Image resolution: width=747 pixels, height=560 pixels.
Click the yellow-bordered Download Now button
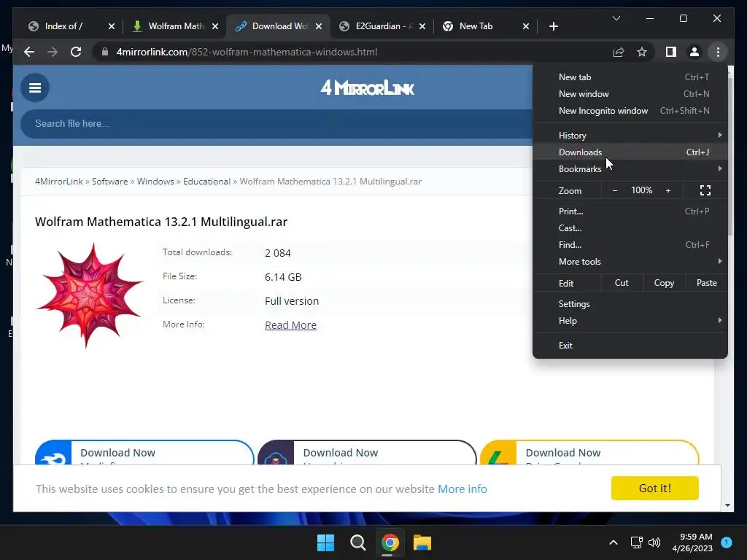[589, 452]
